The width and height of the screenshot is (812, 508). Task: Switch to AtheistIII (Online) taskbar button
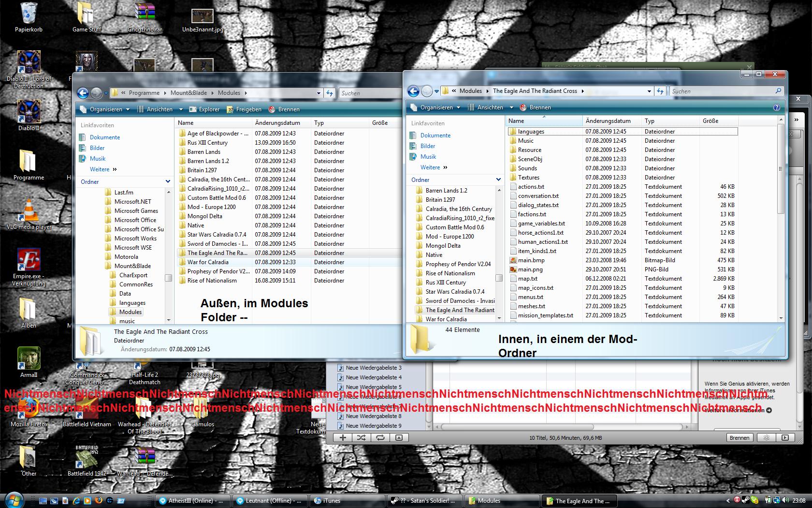193,501
